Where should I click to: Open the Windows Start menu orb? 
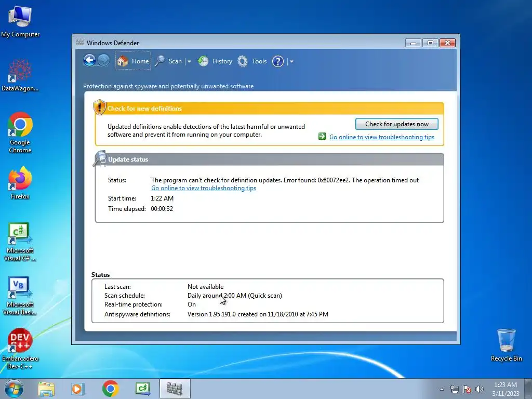14,389
